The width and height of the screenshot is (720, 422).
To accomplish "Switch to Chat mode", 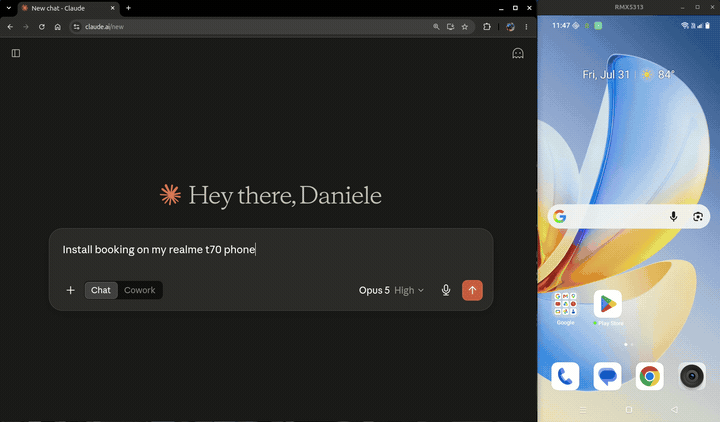I will tap(101, 290).
